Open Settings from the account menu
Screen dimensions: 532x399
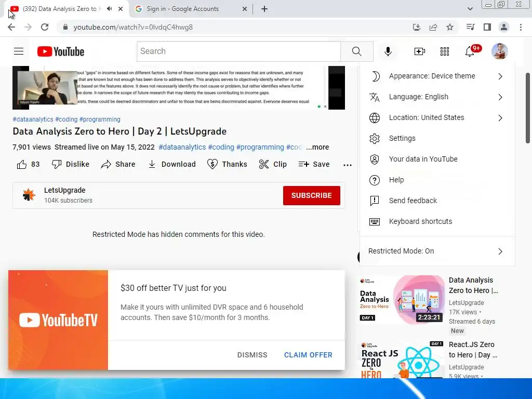click(x=437, y=138)
